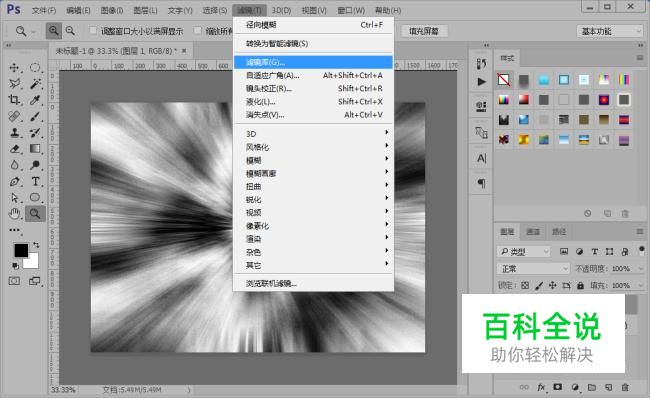Toggle pixel layer filter icon
650x398 pixels.
coord(564,251)
